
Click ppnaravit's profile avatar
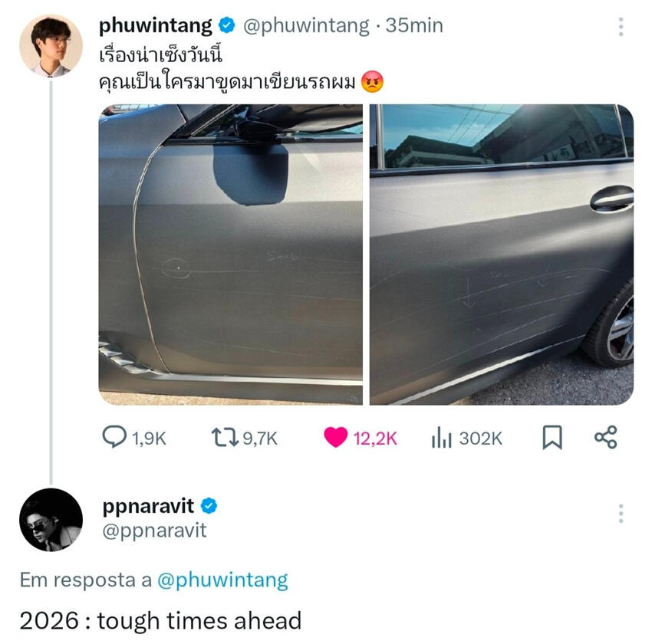pyautogui.click(x=51, y=520)
